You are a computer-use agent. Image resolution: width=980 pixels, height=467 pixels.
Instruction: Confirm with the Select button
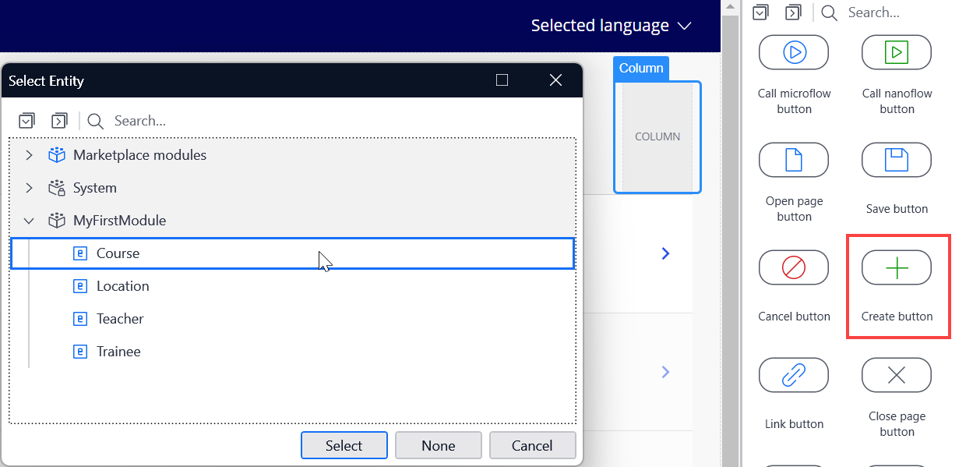tap(344, 445)
